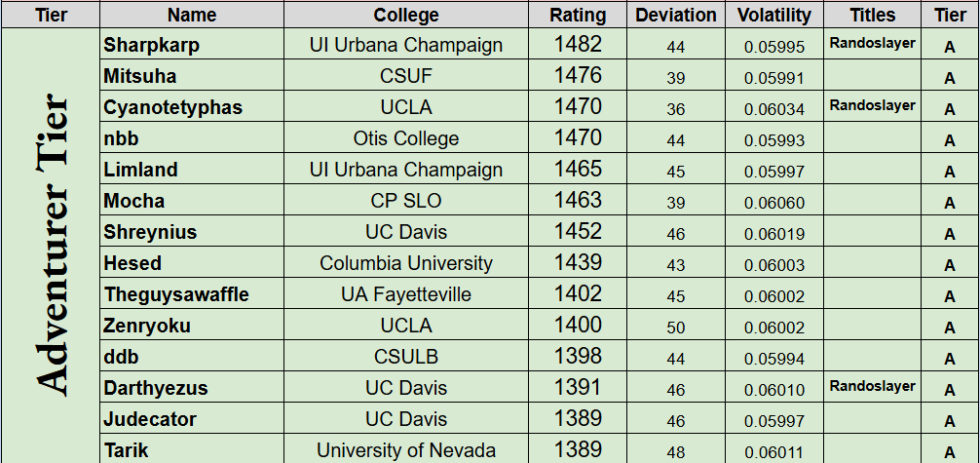This screenshot has height=463, width=980.
Task: Select the Deviation column header
Action: pyautogui.click(x=676, y=15)
